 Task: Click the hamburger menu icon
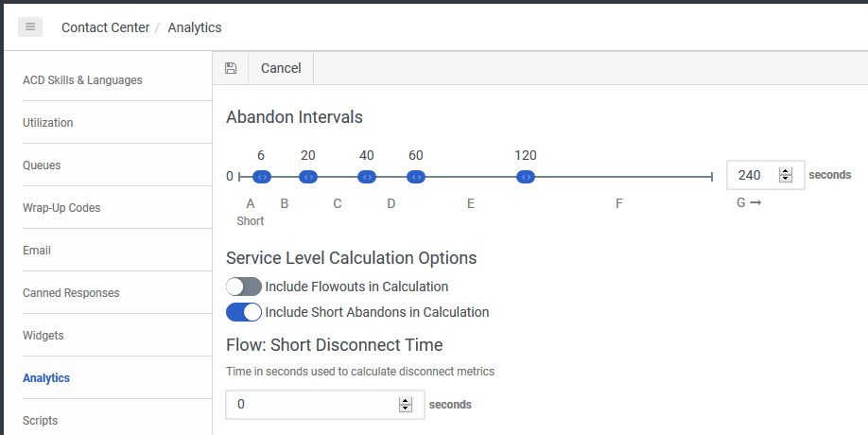(x=30, y=27)
